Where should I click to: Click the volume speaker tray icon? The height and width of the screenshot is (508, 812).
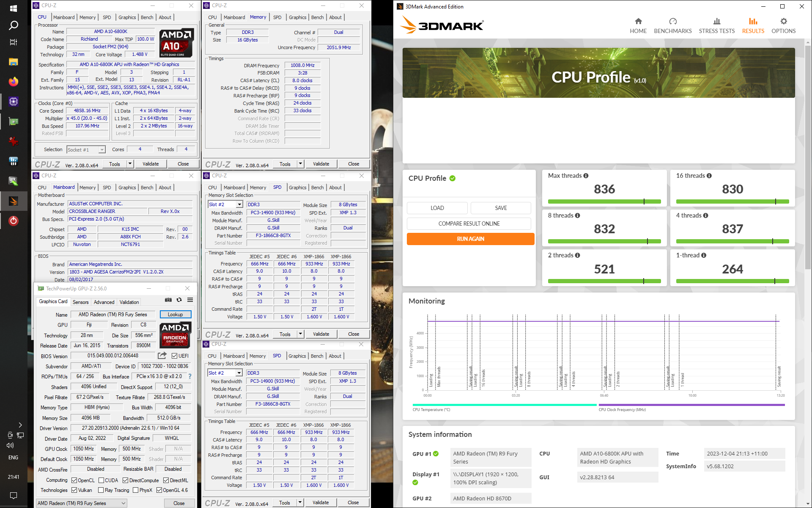tap(10, 445)
